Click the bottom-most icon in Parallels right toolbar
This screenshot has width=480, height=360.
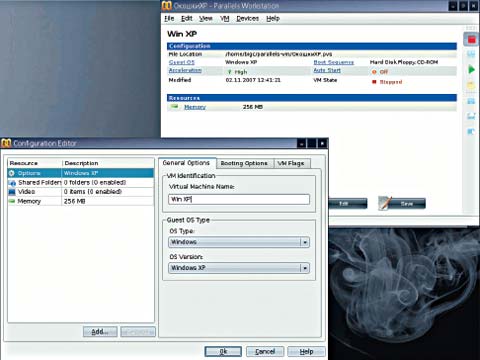pyautogui.click(x=471, y=132)
